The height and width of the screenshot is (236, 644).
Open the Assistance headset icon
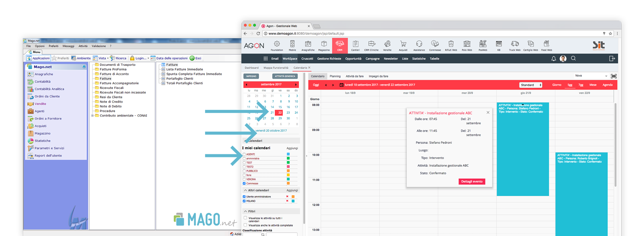pos(419,45)
